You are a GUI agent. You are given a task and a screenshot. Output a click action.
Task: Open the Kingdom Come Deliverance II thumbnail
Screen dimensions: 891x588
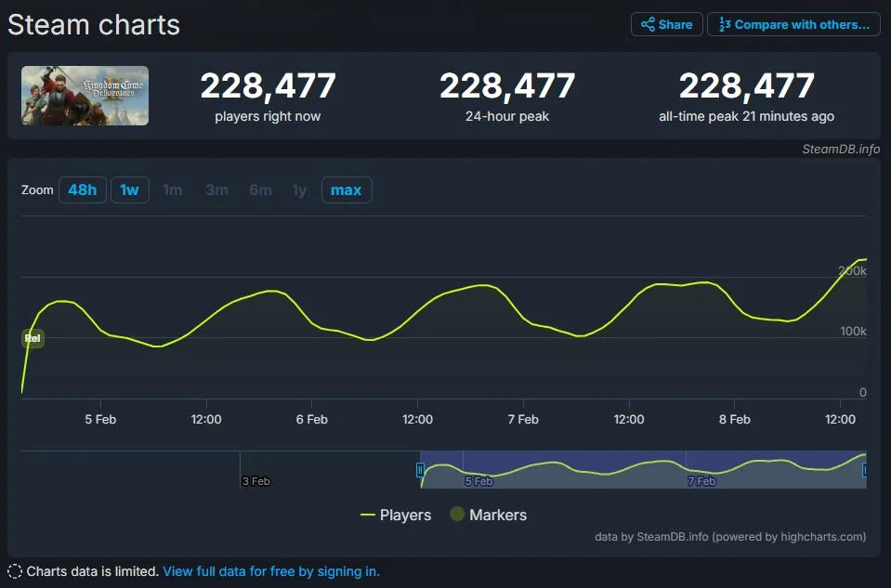(85, 96)
